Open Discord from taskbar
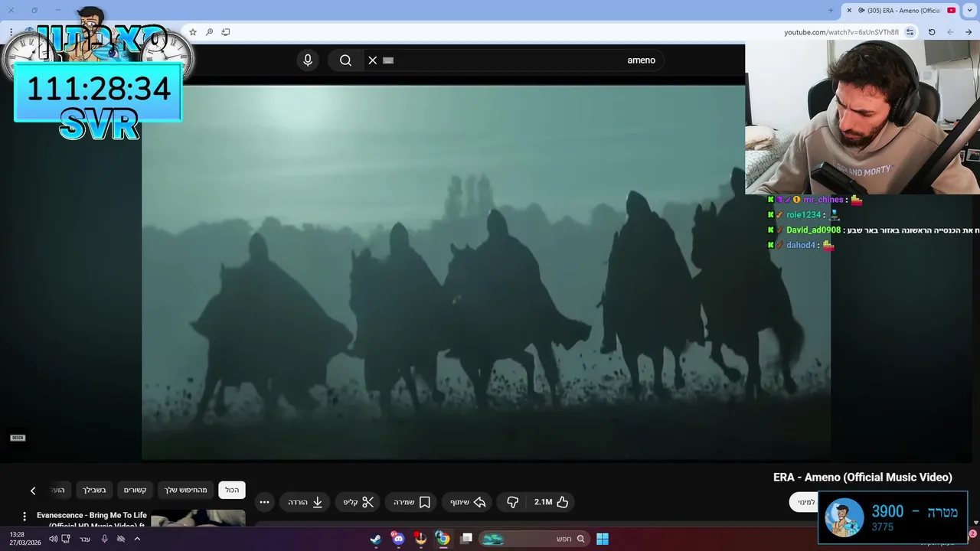980x551 pixels. (x=398, y=539)
